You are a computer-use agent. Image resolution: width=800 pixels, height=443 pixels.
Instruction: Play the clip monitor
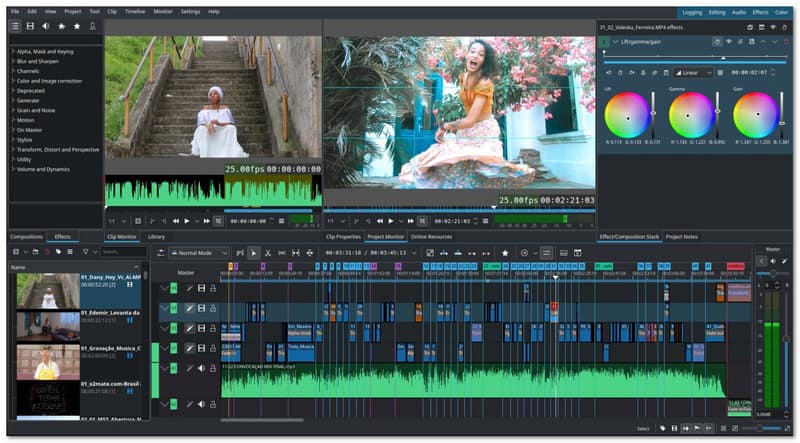[x=187, y=221]
